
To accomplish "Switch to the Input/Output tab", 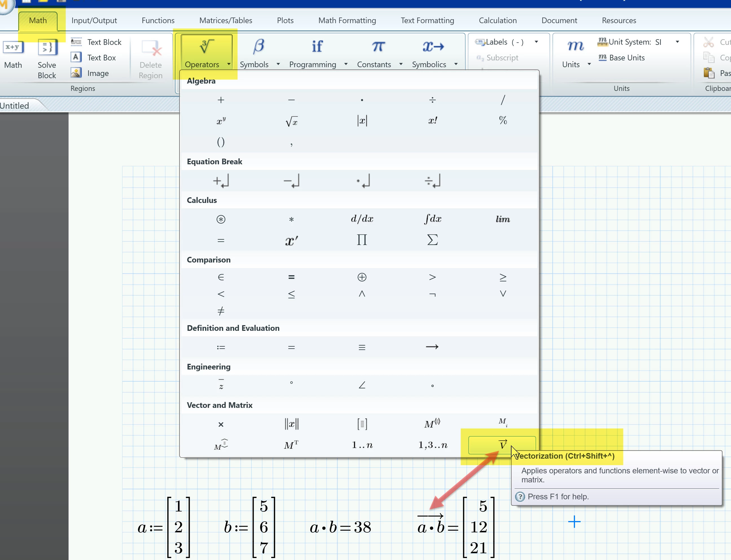I will pyautogui.click(x=94, y=21).
